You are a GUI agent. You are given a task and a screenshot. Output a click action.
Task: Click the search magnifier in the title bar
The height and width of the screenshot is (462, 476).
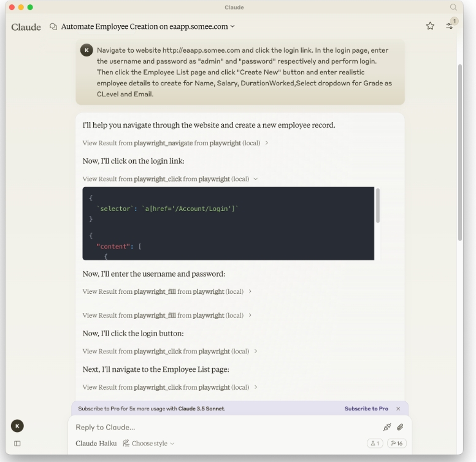(x=454, y=7)
